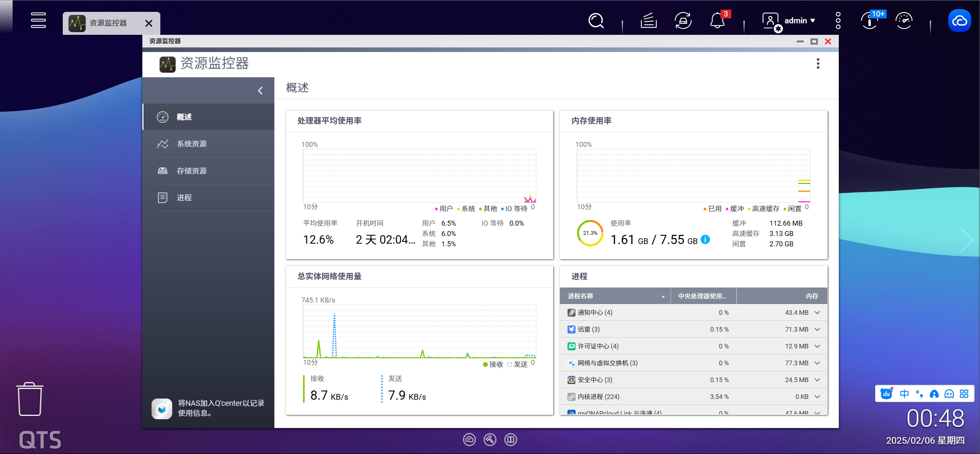Switch to the 资源监控器 taskbar tab
Image resolution: width=980 pixels, height=454 pixels.
coord(108,23)
